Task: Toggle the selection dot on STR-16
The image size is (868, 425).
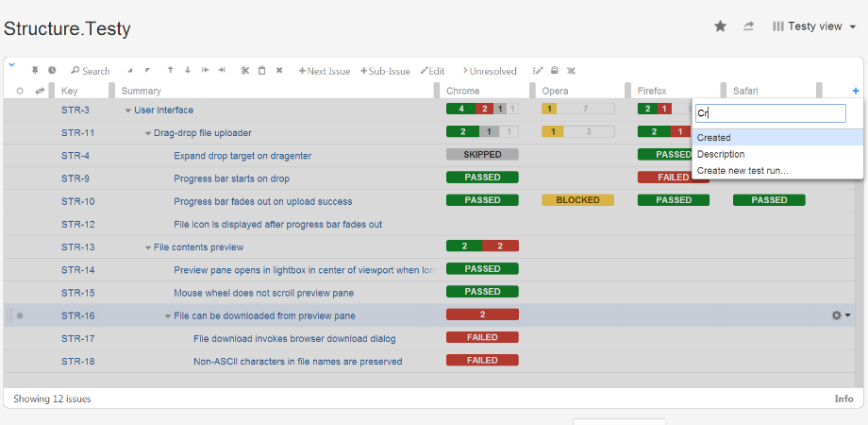Action: [20, 315]
